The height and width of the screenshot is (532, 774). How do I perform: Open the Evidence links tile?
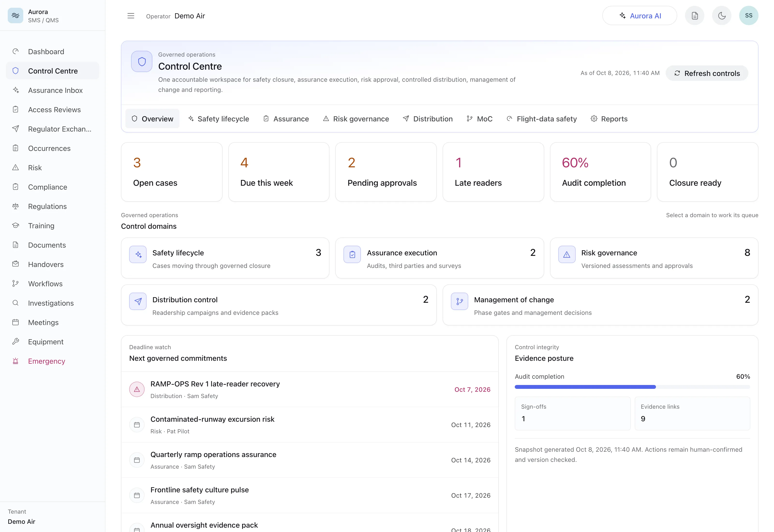coord(692,414)
